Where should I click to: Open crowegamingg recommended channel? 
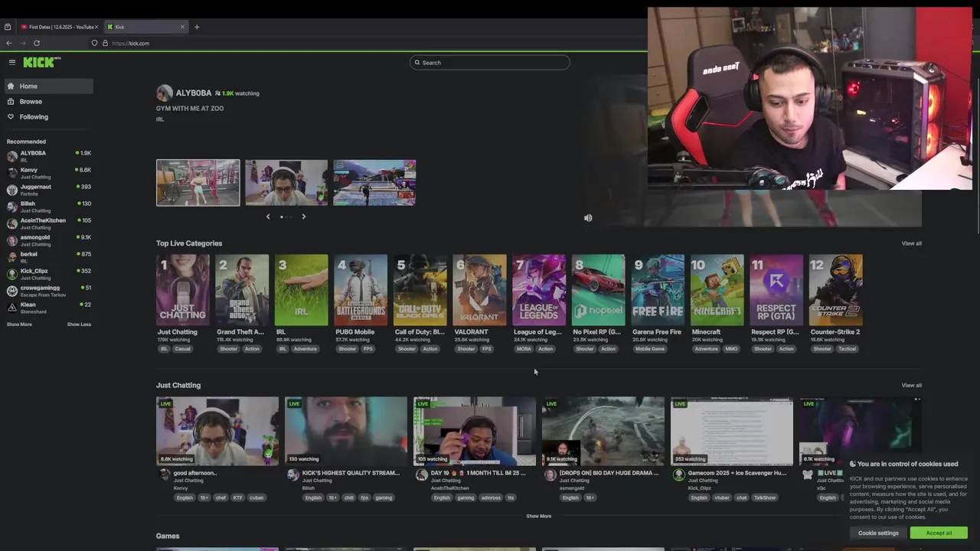coord(47,291)
